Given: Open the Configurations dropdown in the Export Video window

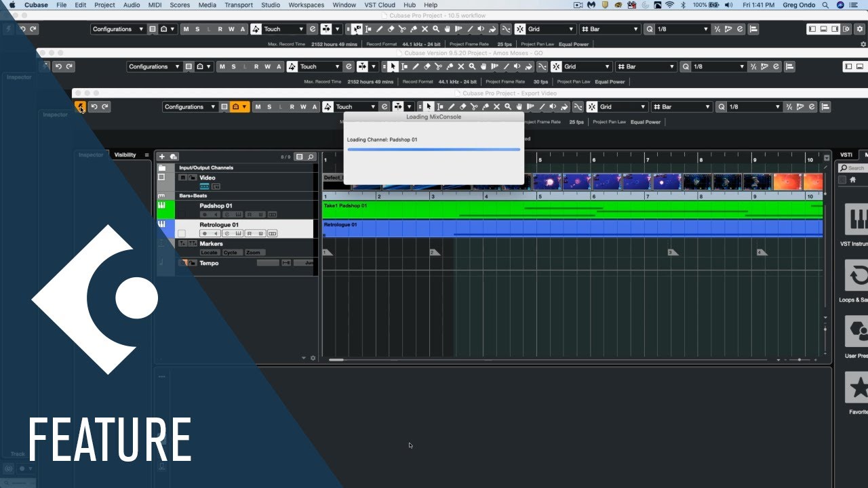Looking at the screenshot, I should coord(189,106).
